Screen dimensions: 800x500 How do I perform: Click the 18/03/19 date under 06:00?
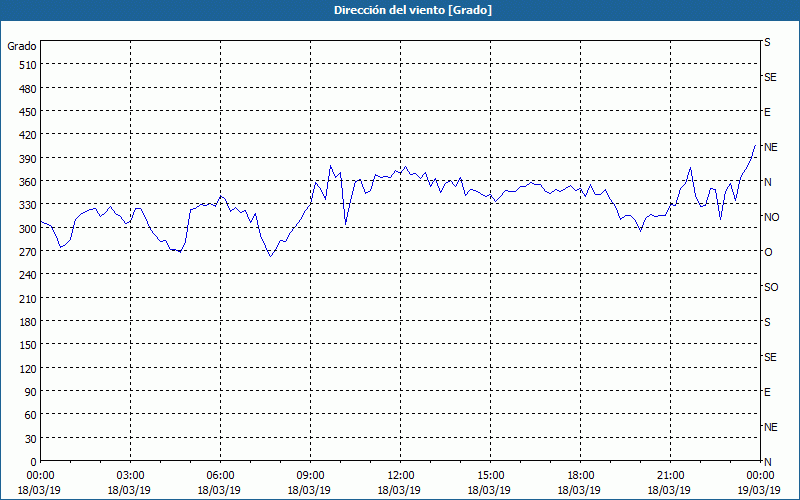click(219, 490)
